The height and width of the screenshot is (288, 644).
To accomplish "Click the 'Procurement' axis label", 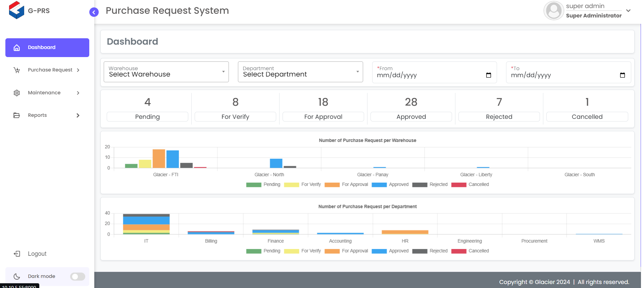I will point(534,241).
